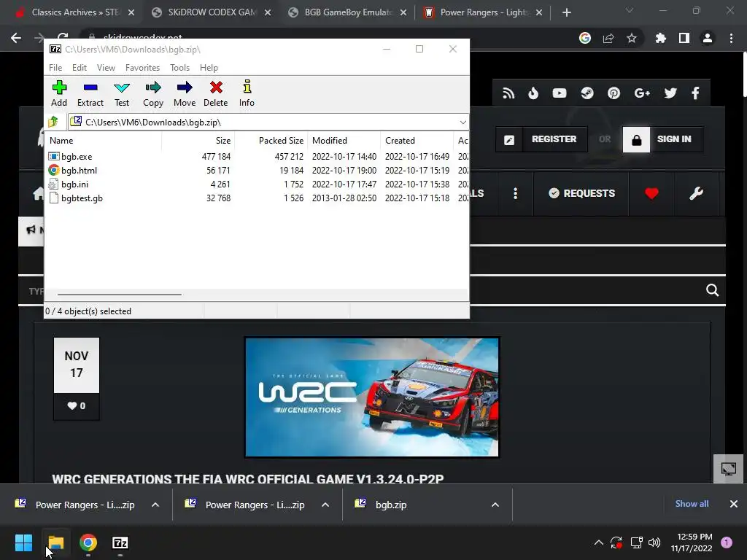Open the vertical dots menu in site navigation
This screenshot has width=747, height=560.
[x=516, y=193]
